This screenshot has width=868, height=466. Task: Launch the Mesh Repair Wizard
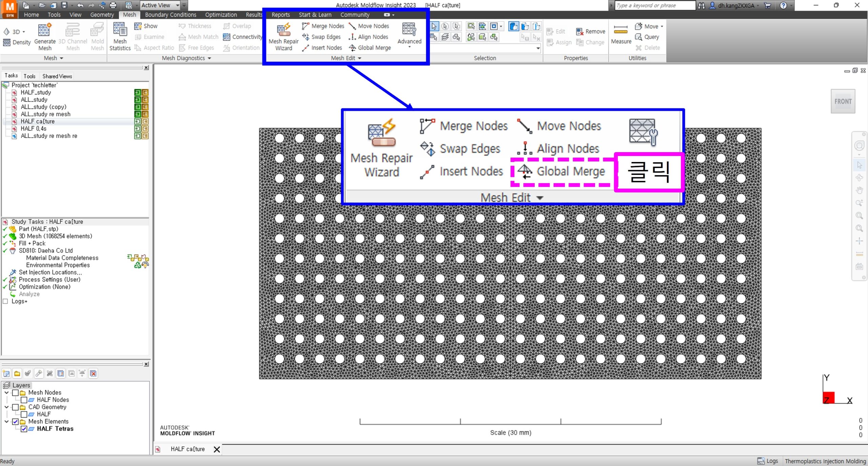(283, 36)
